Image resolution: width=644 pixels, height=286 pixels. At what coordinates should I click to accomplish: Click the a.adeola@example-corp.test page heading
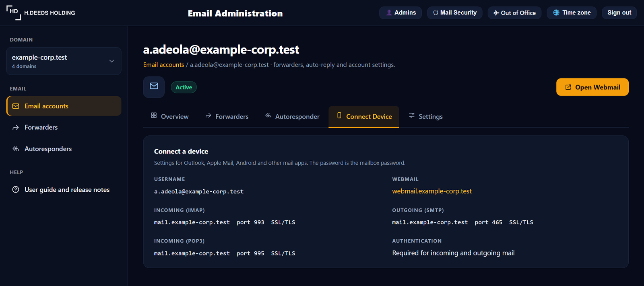pyautogui.click(x=221, y=50)
